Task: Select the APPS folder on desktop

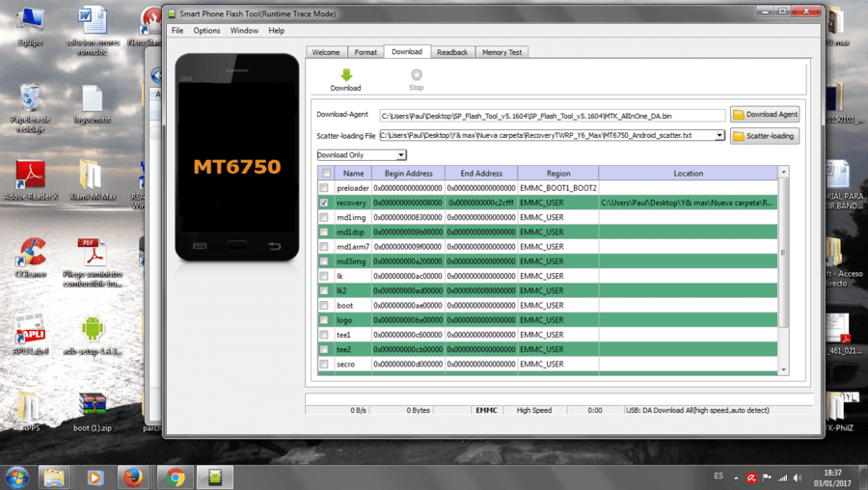Action: 29,412
